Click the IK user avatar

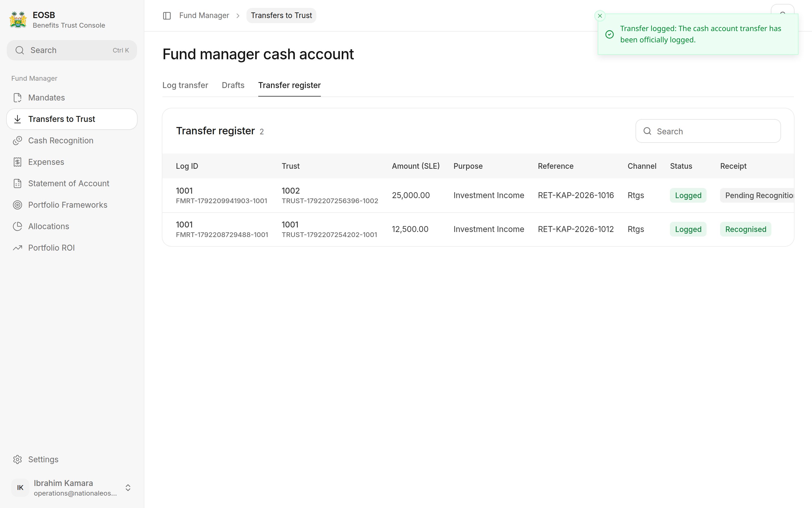coord(20,488)
